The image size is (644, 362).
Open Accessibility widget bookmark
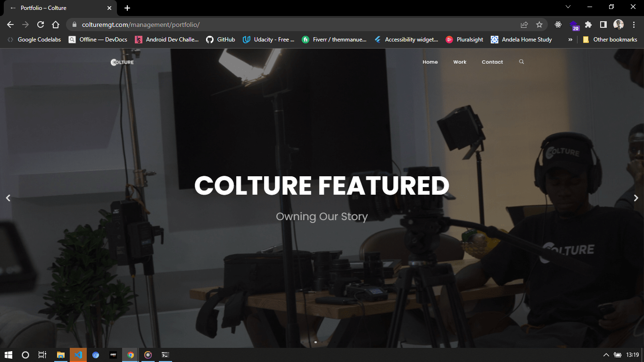click(x=406, y=40)
